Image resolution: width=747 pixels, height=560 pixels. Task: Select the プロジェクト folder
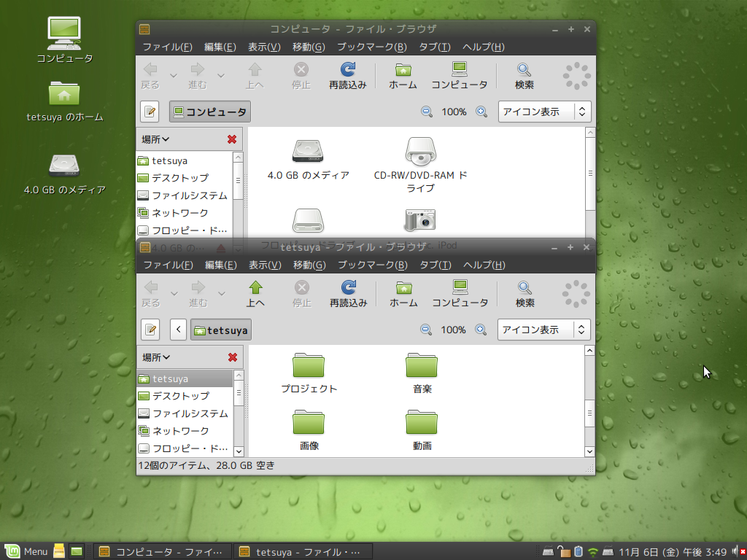[x=309, y=374]
